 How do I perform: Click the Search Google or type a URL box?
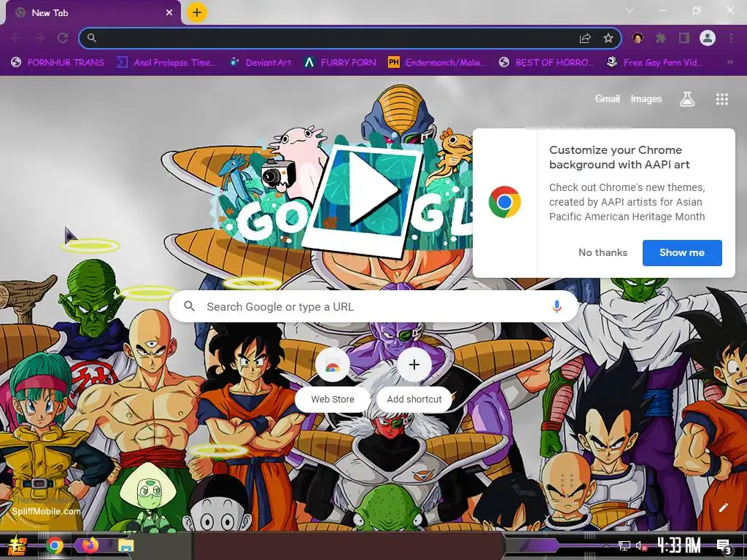374,307
